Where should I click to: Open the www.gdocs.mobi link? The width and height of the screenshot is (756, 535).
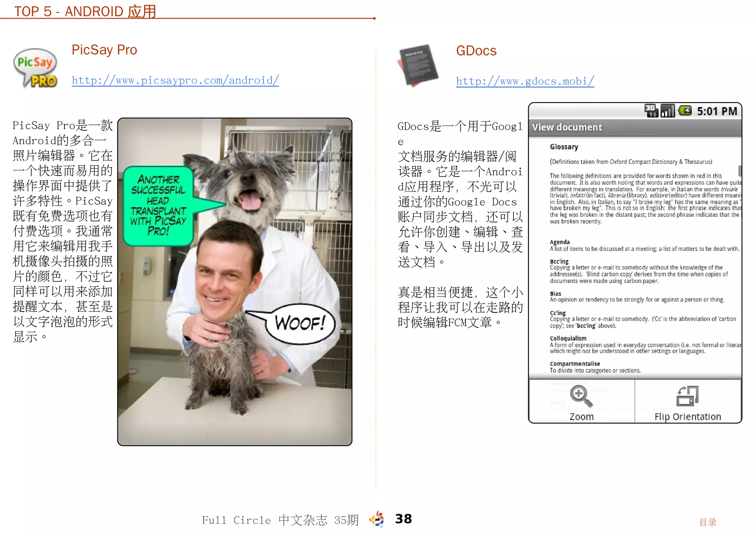point(525,81)
